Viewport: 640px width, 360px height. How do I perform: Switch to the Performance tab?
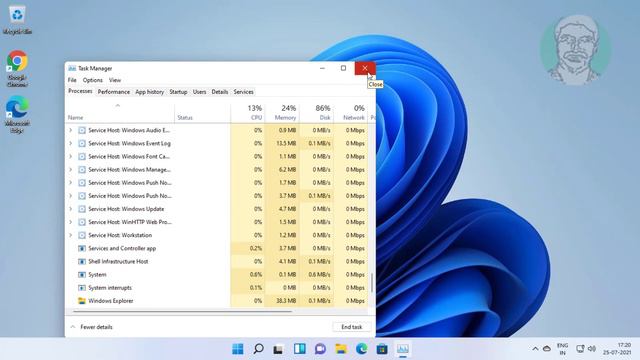[114, 92]
